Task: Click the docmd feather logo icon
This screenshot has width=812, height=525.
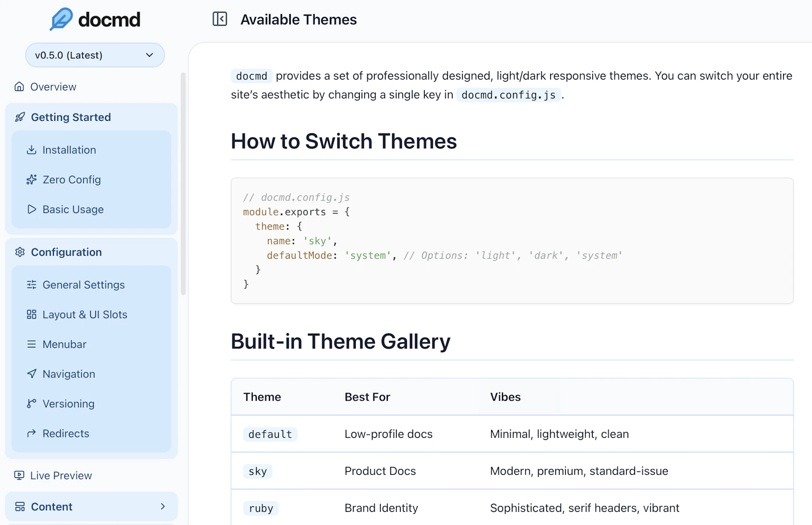Action: (x=61, y=19)
